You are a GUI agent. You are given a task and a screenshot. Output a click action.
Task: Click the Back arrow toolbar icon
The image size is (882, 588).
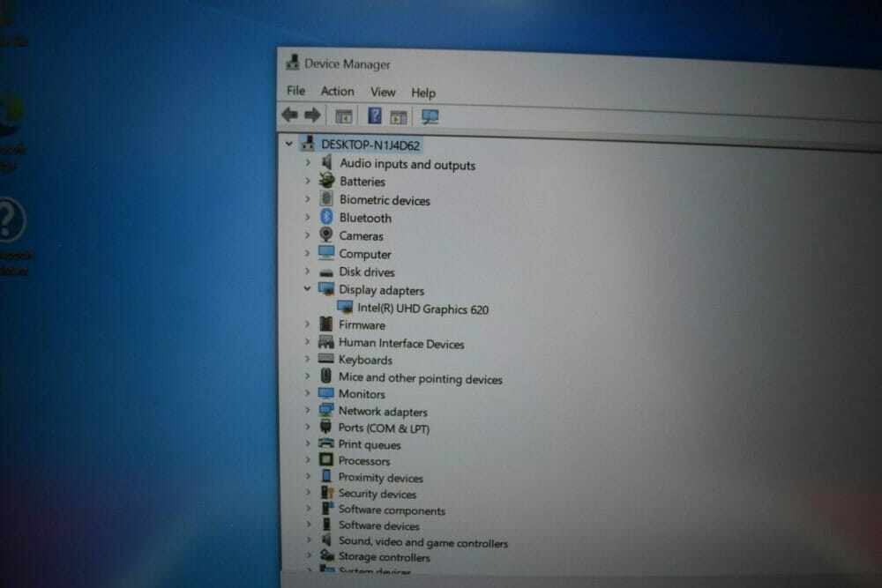[289, 115]
